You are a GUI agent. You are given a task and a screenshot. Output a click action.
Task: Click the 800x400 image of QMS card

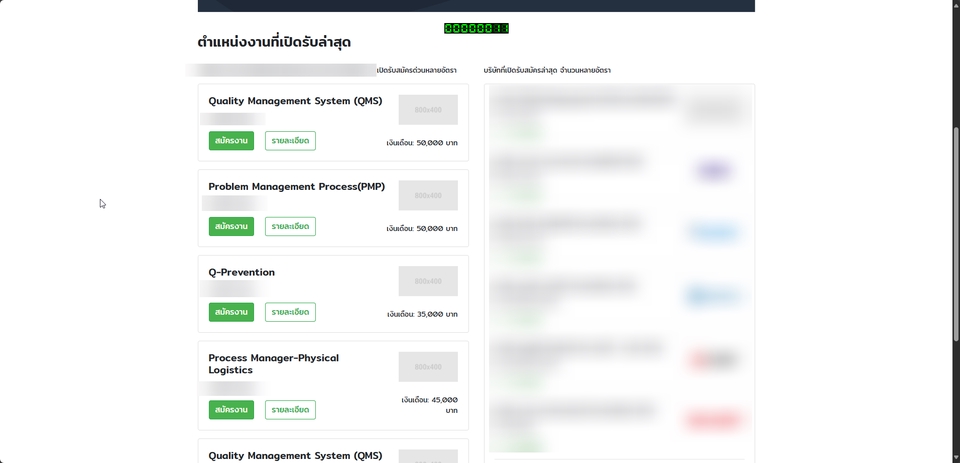(428, 110)
